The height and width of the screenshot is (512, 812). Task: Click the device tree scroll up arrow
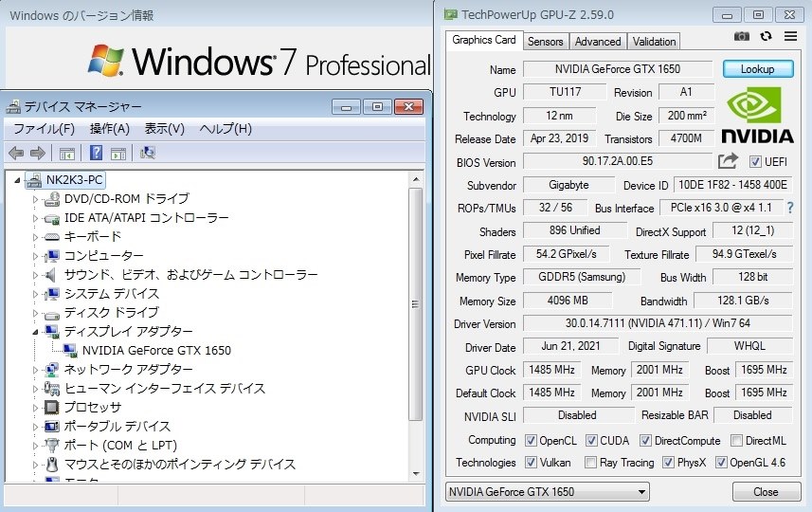coord(415,179)
